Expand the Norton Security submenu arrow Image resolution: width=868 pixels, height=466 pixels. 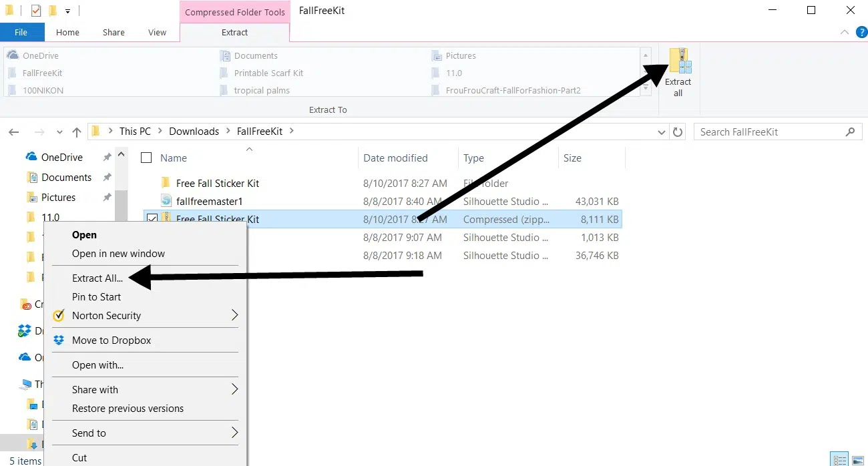(234, 315)
